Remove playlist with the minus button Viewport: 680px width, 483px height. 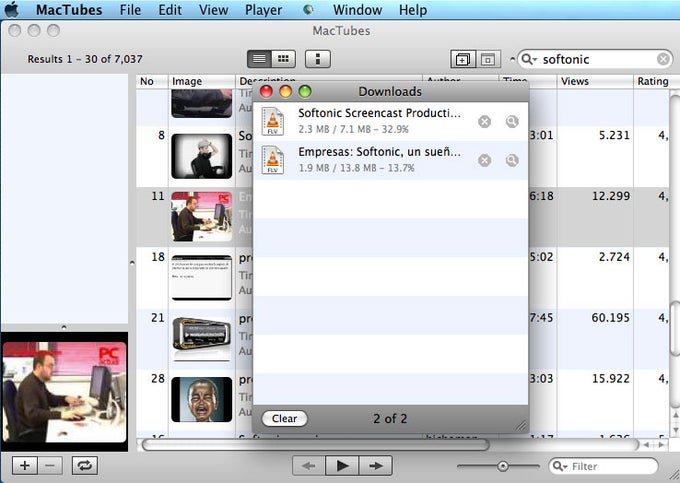pos(50,466)
